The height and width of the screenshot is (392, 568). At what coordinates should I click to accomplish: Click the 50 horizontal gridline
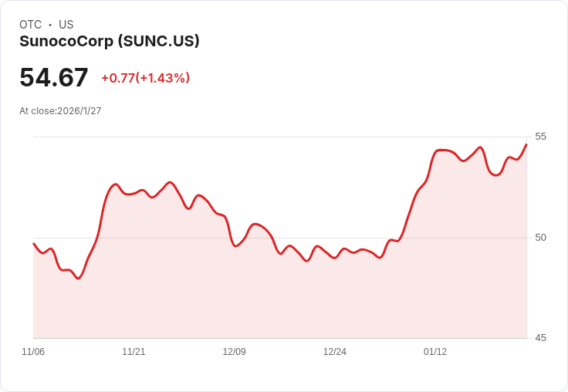click(x=279, y=238)
